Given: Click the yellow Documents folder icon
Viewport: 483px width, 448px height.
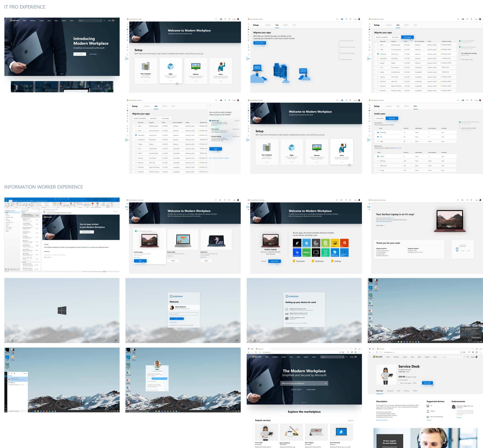Looking at the screenshot, I should pos(294,261).
